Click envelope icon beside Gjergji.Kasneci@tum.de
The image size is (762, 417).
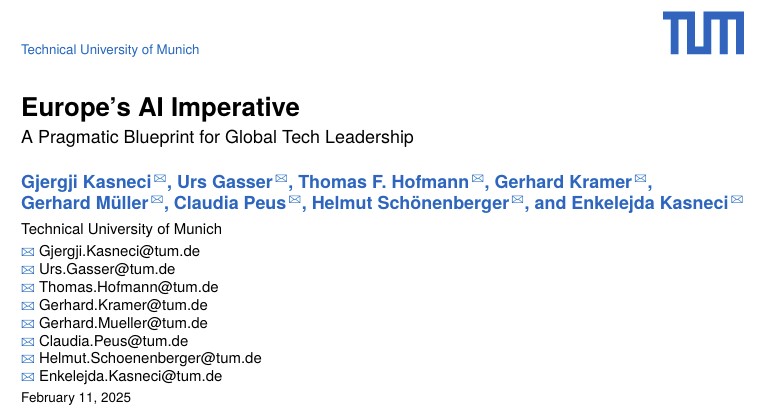28,252
